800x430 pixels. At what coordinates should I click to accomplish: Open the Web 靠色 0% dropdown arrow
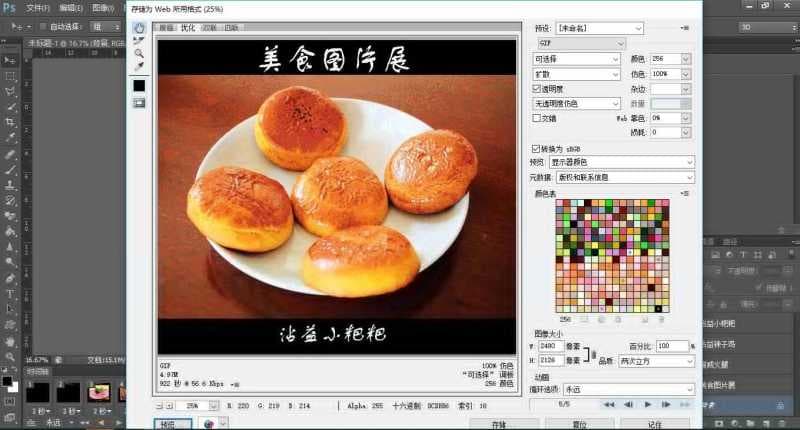click(x=686, y=118)
